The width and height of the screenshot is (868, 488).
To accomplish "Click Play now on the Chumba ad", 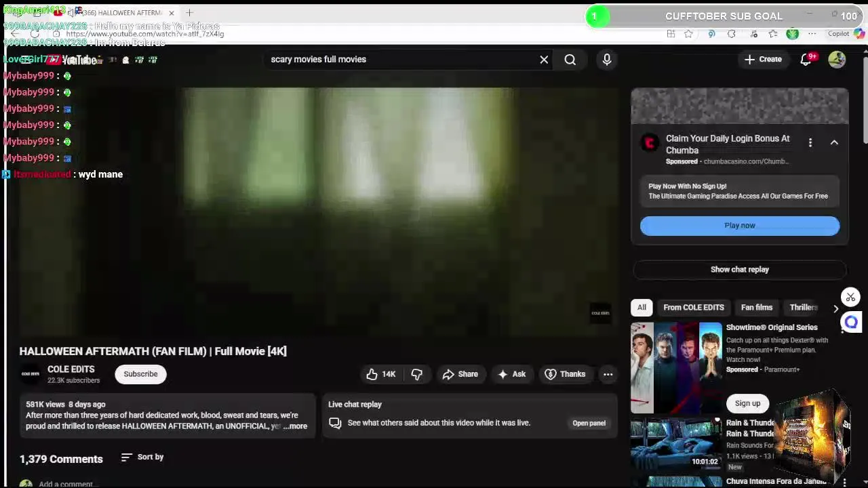I will click(740, 226).
